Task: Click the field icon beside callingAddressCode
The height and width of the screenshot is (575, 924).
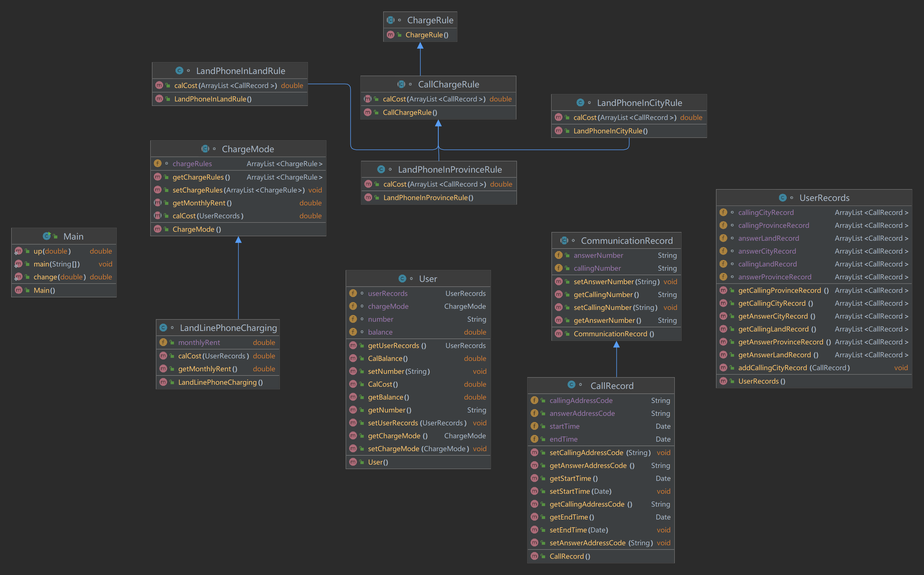Action: [x=534, y=400]
